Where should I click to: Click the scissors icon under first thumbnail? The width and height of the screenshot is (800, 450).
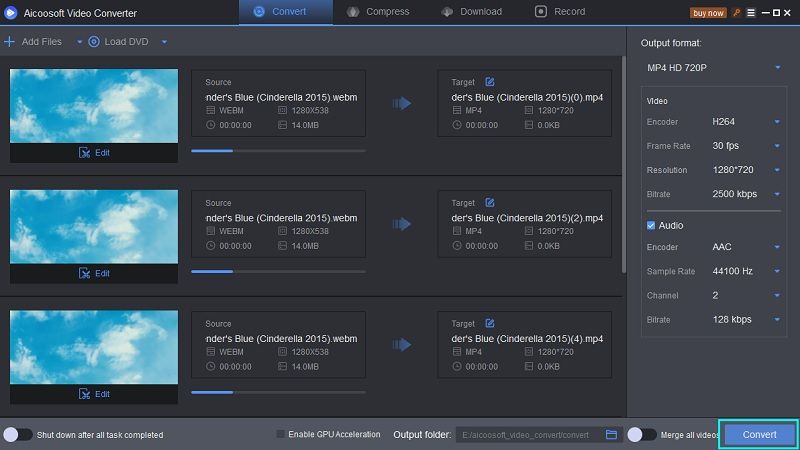[84, 153]
